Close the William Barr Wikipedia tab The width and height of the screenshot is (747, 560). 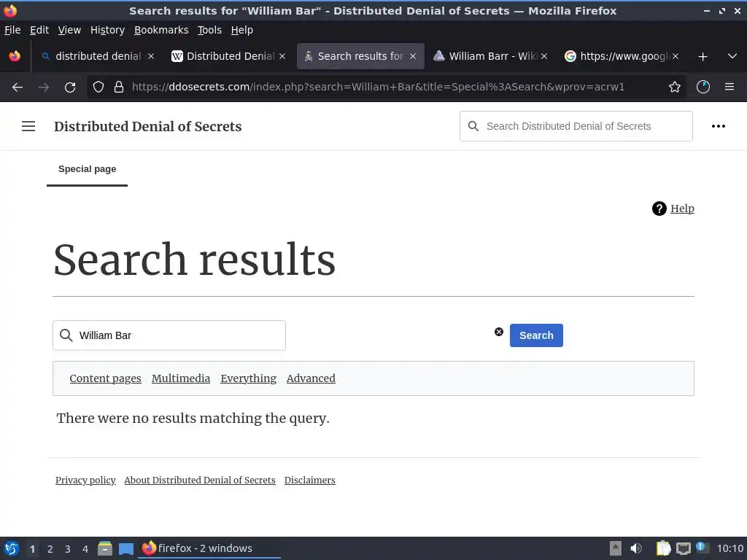pyautogui.click(x=543, y=56)
